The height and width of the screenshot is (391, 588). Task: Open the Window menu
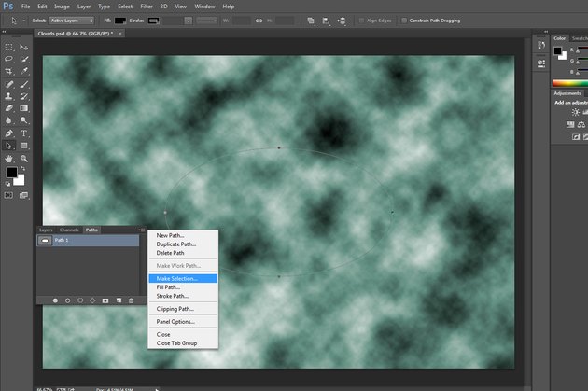pos(204,7)
